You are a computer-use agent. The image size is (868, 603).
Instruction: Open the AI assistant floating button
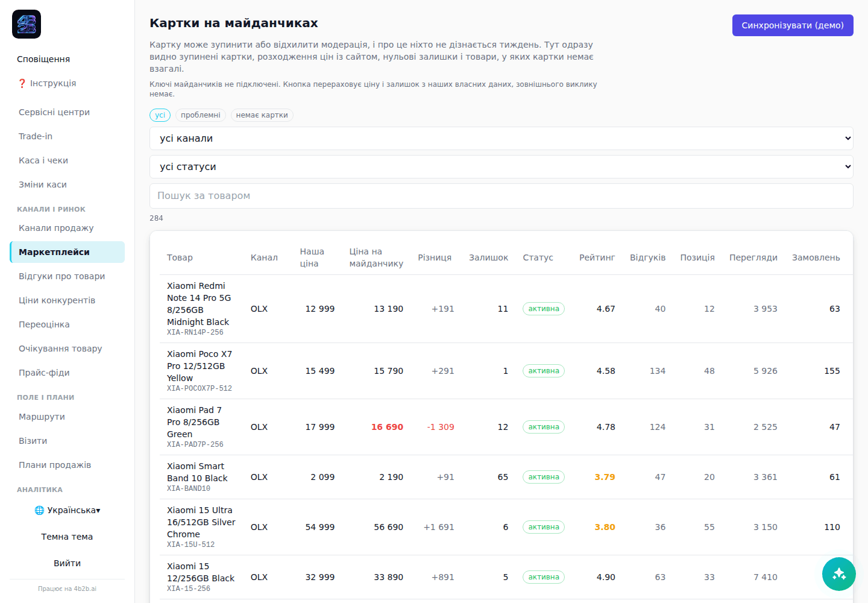(839, 574)
